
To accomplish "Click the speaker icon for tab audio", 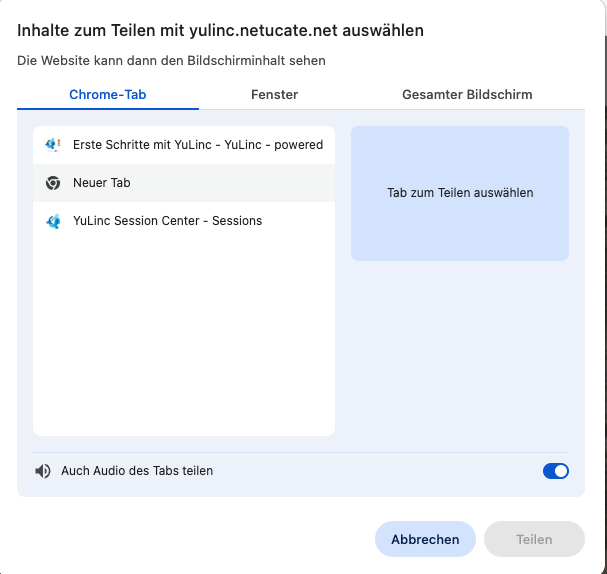I will point(43,471).
